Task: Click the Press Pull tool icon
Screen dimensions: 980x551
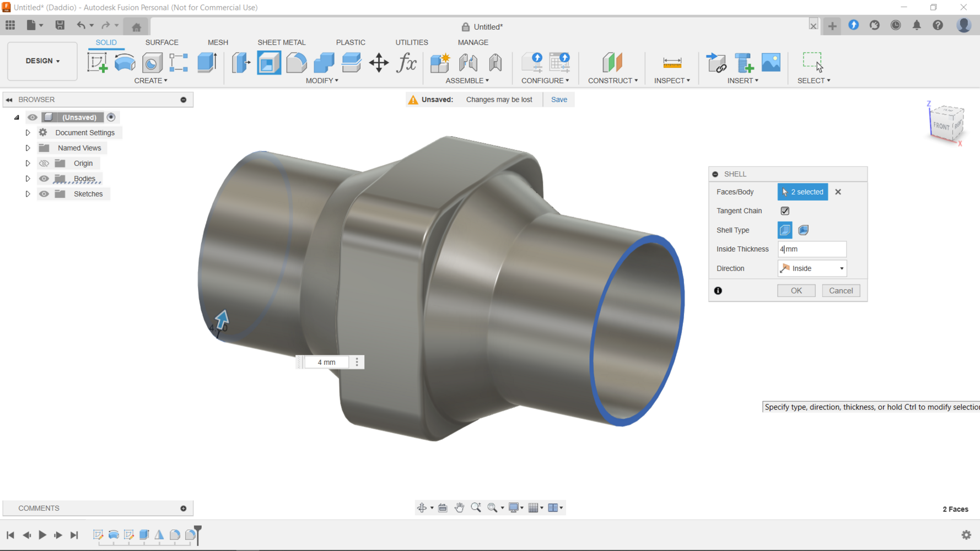Action: [x=241, y=62]
